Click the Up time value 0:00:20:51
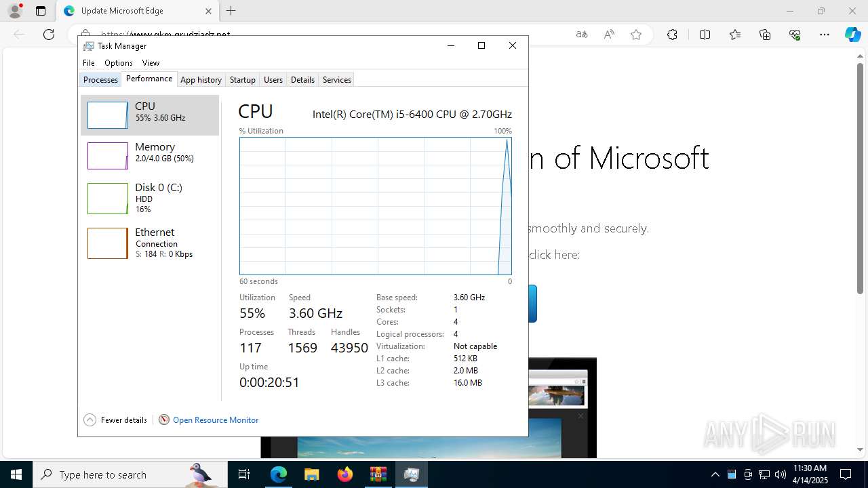Image resolution: width=868 pixels, height=488 pixels. (269, 382)
